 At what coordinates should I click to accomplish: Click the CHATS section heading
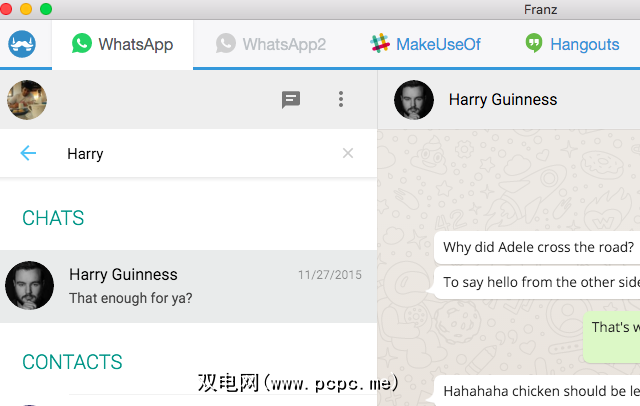tap(53, 218)
